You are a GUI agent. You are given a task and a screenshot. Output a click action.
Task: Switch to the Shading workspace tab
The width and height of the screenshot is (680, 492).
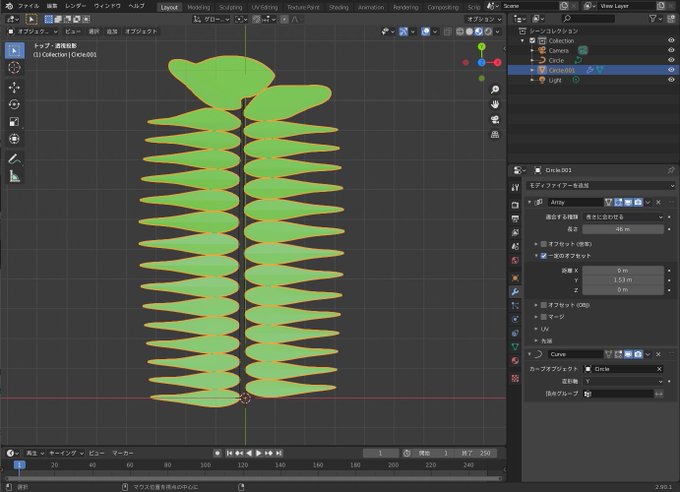coord(339,7)
